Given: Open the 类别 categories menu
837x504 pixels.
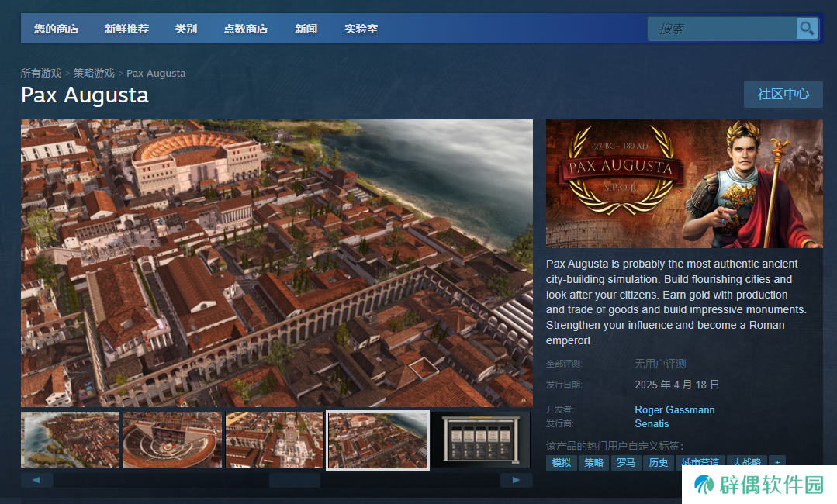Looking at the screenshot, I should coord(186,29).
